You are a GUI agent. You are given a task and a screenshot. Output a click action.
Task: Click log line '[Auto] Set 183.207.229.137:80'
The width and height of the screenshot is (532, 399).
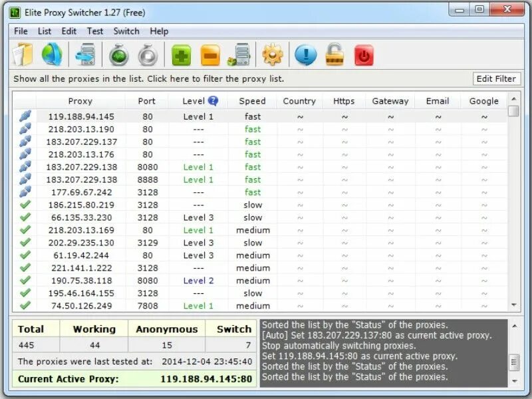[376, 336]
